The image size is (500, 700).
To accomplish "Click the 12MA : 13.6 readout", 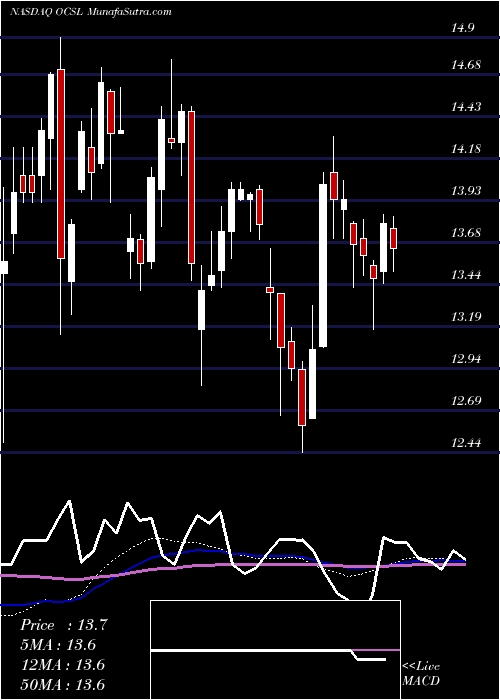I will click(x=63, y=665).
